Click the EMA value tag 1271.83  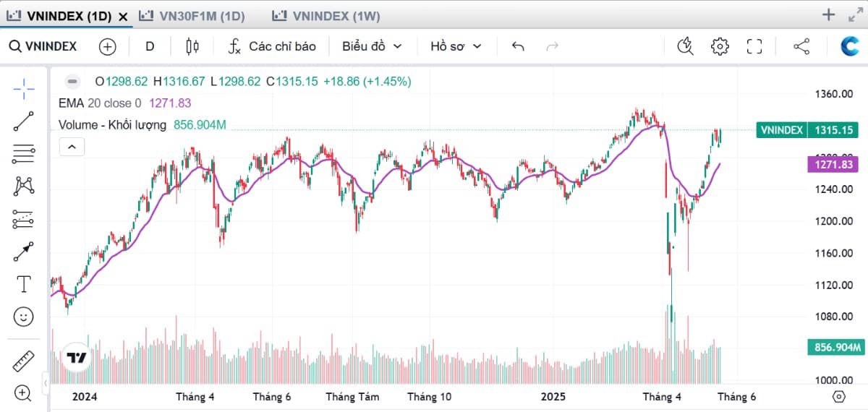click(x=833, y=165)
